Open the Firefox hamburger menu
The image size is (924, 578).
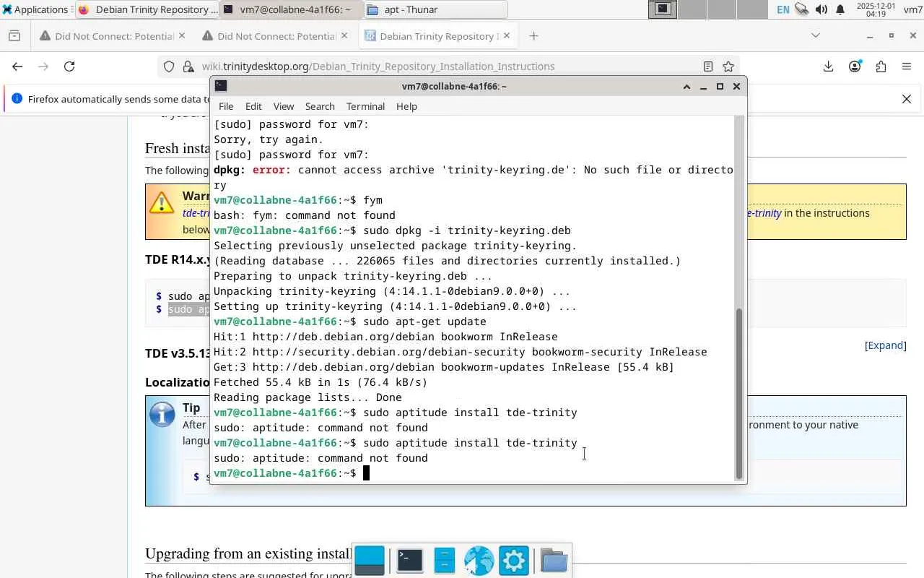(x=907, y=66)
